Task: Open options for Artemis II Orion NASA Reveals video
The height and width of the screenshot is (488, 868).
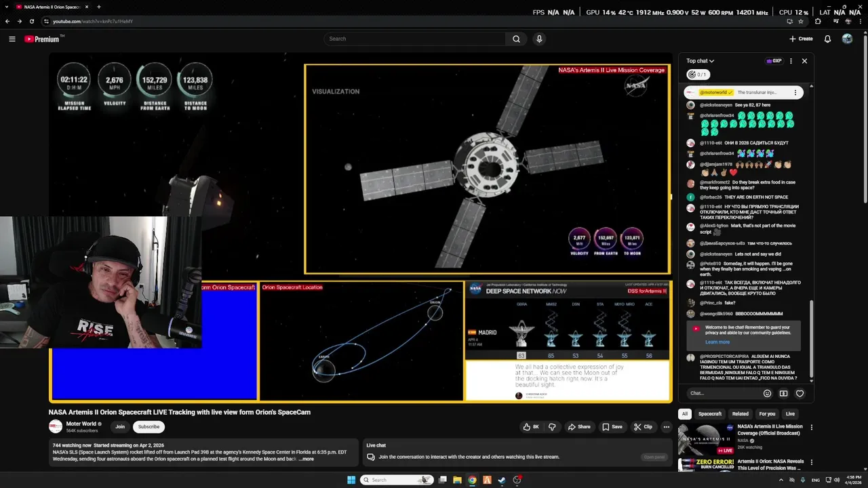Action: [x=811, y=462]
